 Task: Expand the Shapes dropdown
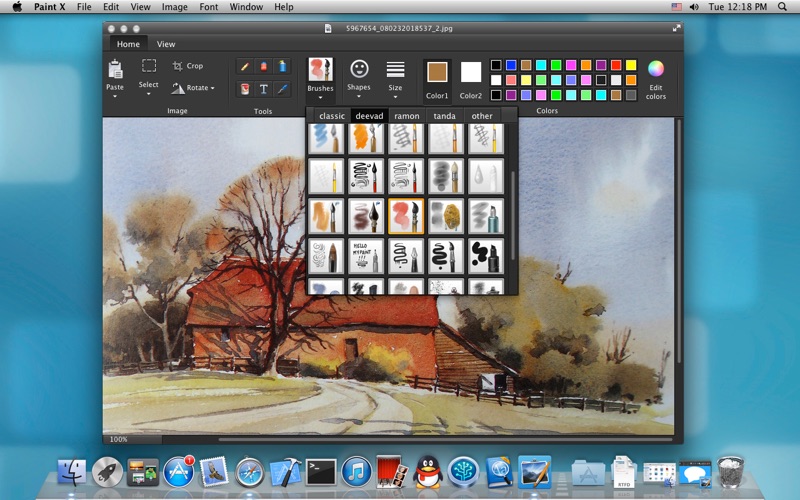(358, 88)
